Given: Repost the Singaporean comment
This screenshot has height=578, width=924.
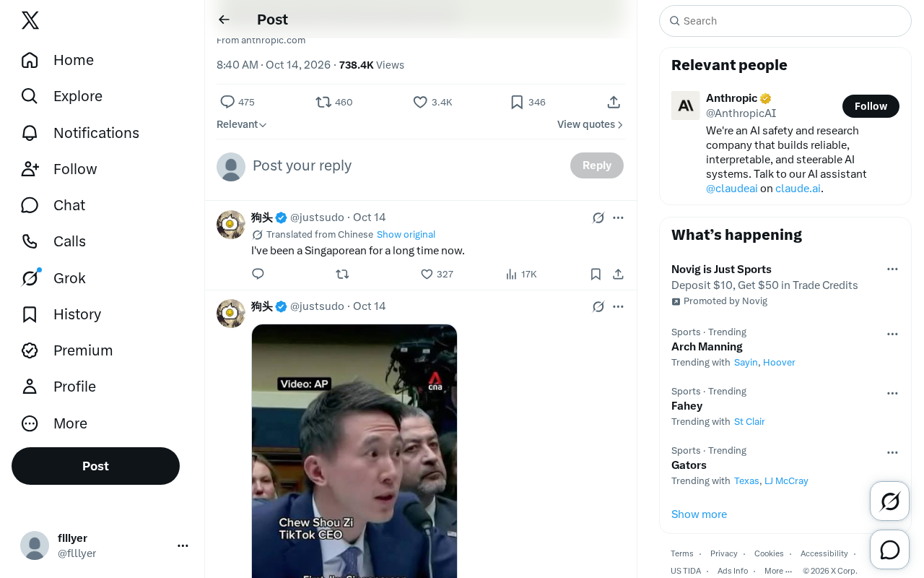Looking at the screenshot, I should [x=342, y=274].
